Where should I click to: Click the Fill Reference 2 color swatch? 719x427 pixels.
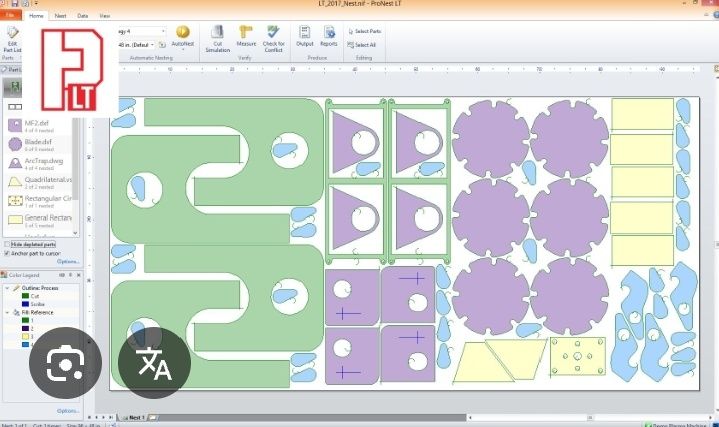pyautogui.click(x=25, y=328)
